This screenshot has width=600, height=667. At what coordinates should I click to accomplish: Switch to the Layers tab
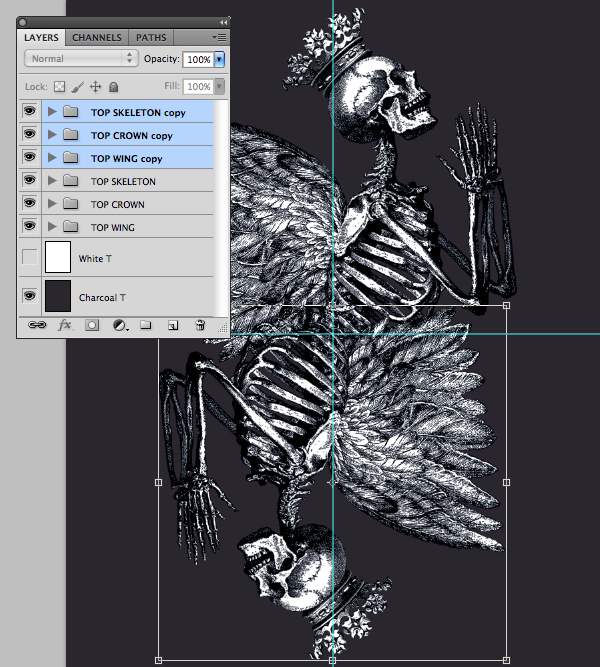pos(41,37)
